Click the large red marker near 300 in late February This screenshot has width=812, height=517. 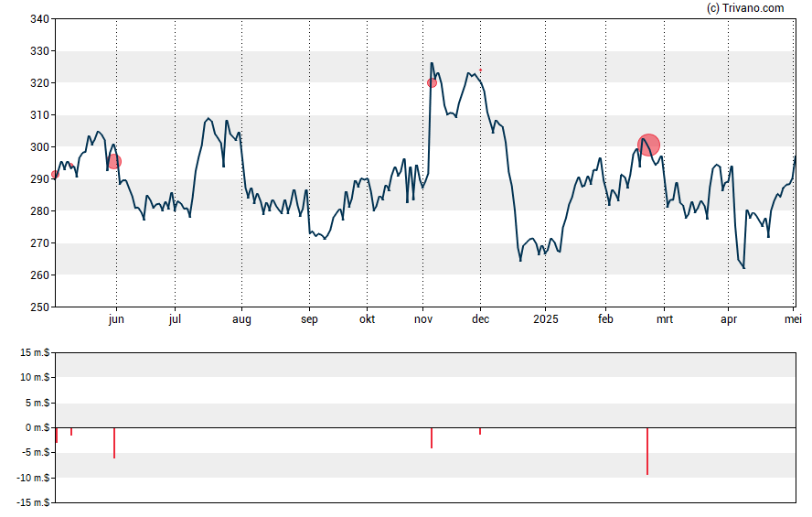point(648,145)
